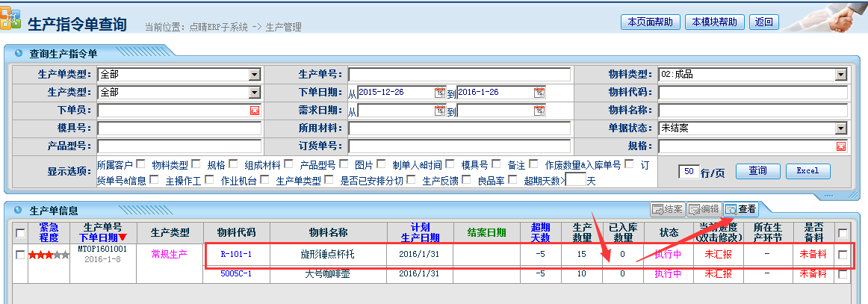This screenshot has height=304, width=868.
Task: Open calendar for 下单日期 end date
Action: pyautogui.click(x=539, y=93)
